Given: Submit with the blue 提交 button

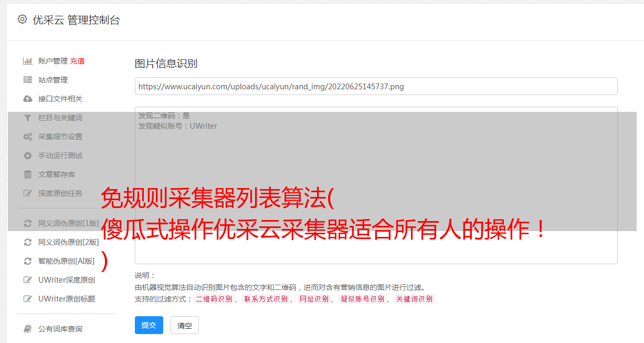Looking at the screenshot, I should pyautogui.click(x=149, y=325).
